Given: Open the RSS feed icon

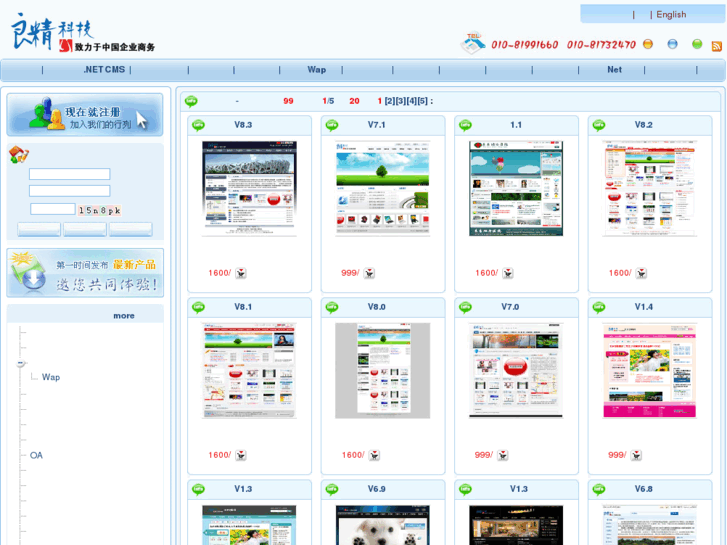Looking at the screenshot, I should (716, 46).
